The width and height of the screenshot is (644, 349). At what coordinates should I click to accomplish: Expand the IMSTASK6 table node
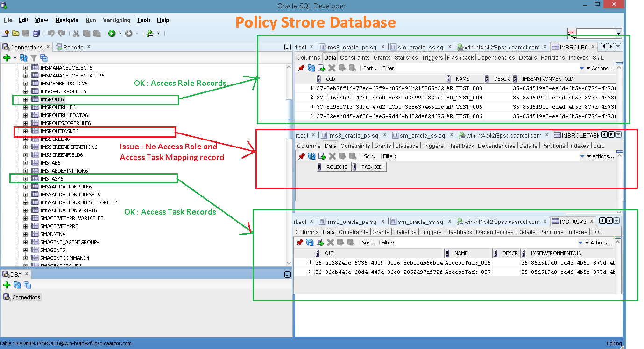26,179
